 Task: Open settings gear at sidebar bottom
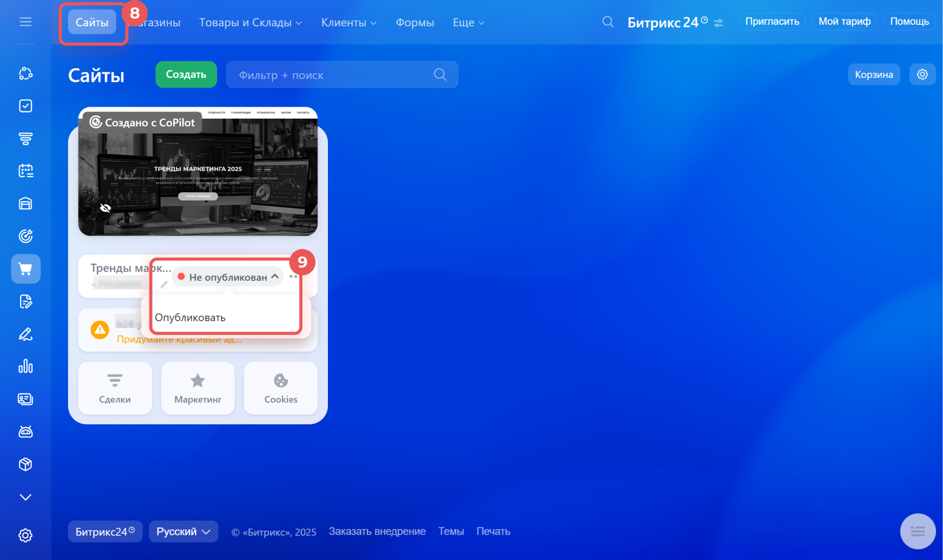(x=25, y=535)
